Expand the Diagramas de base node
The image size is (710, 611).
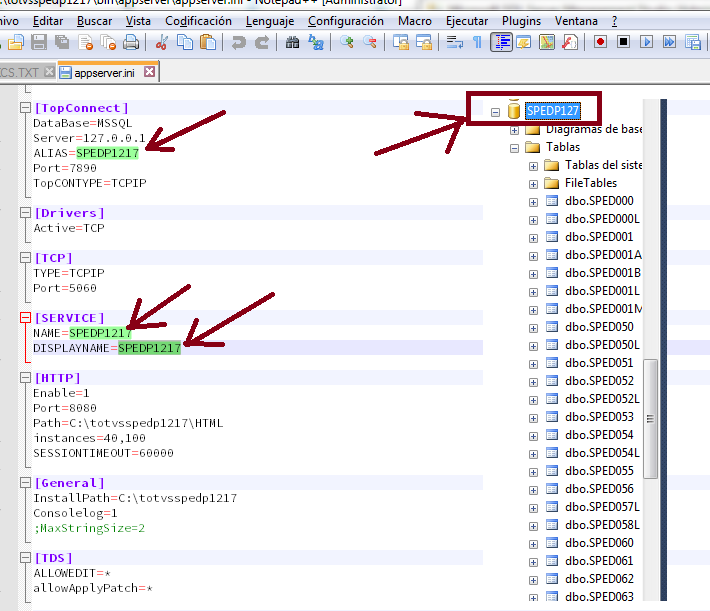click(x=514, y=130)
